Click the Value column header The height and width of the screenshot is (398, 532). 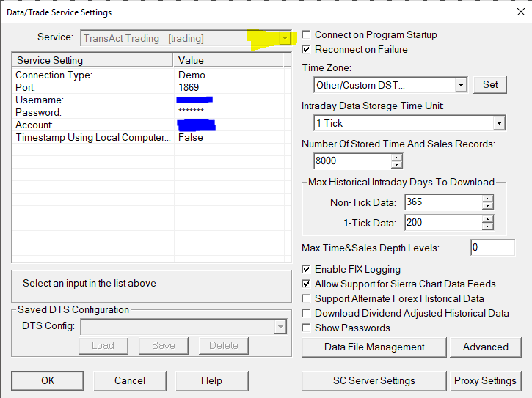228,60
